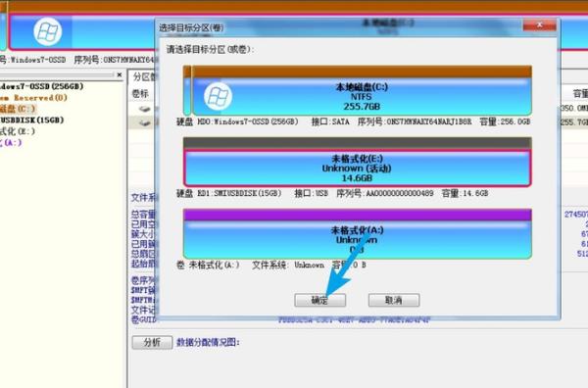
Task: Click the 硬盘 HD0:Windows7-OSSD(256GB) info text
Action: pos(237,121)
